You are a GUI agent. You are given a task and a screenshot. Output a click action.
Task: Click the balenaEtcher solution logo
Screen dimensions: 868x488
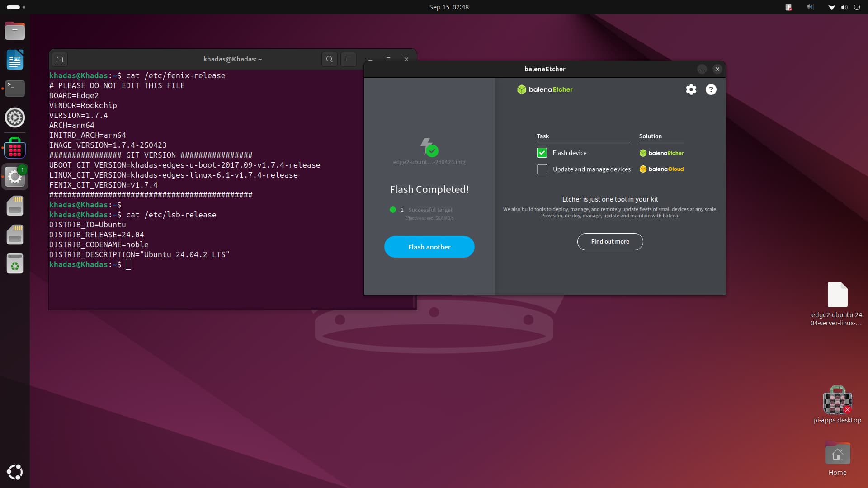661,153
